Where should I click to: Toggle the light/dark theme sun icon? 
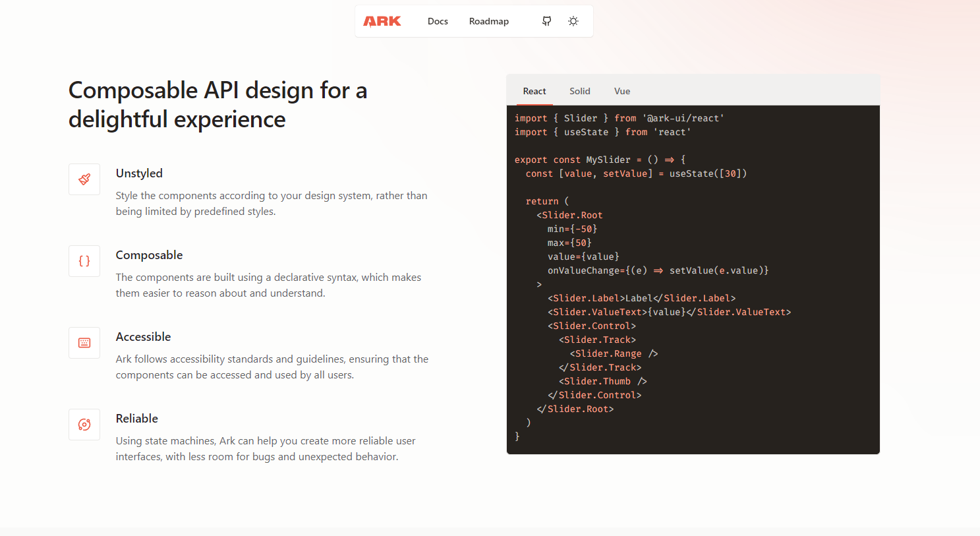point(573,21)
